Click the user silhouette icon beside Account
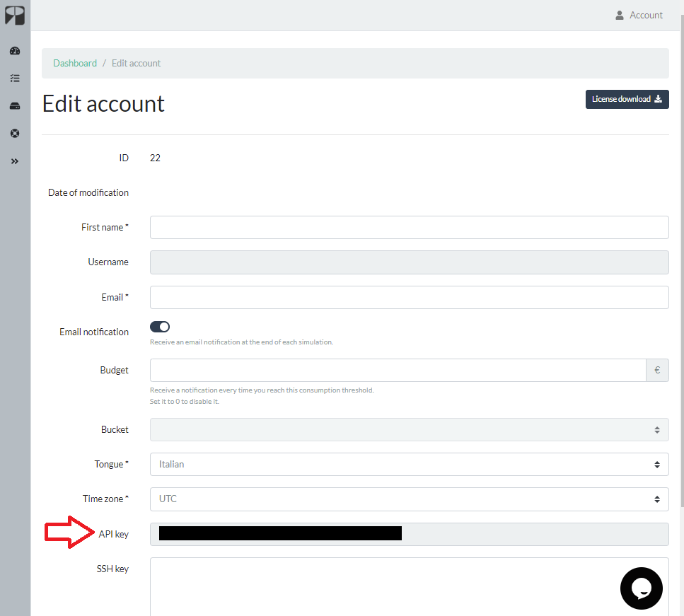This screenshot has width=684, height=616. (619, 16)
